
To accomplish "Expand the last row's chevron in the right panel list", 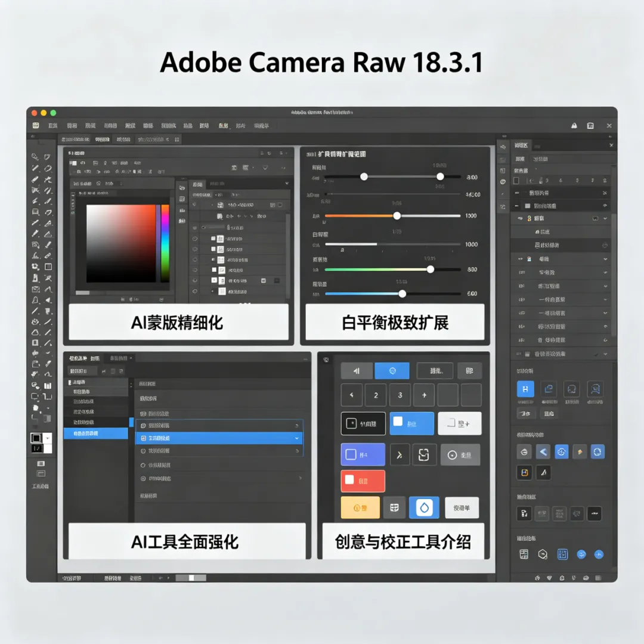I will pyautogui.click(x=605, y=354).
